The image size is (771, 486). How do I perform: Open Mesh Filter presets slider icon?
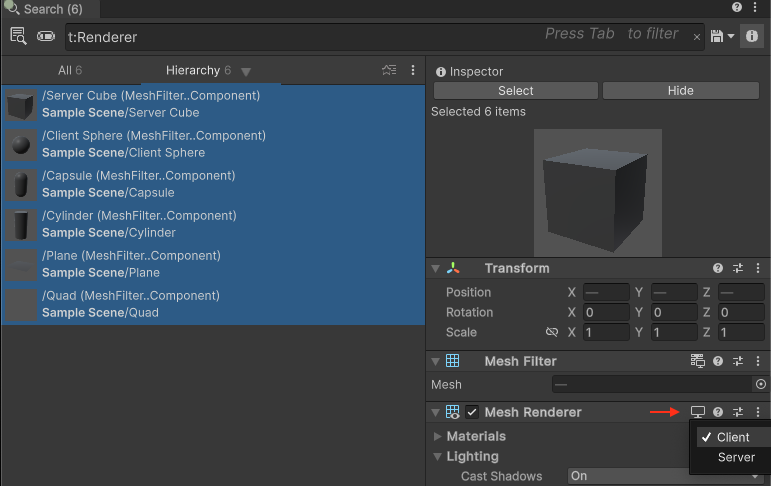coord(738,361)
